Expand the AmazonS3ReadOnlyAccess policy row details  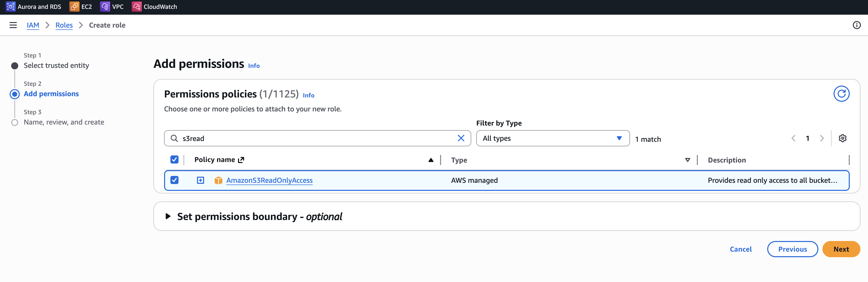click(x=201, y=180)
